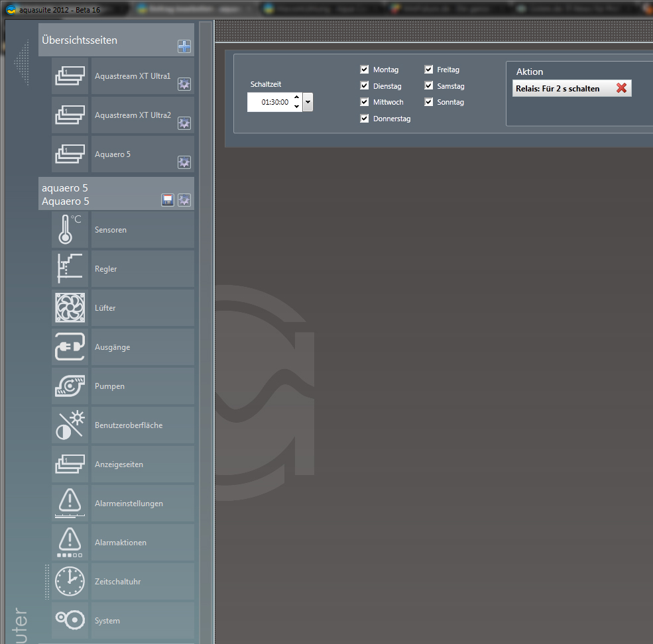Click the gear icon in aquaero 5 device header

pos(184,200)
